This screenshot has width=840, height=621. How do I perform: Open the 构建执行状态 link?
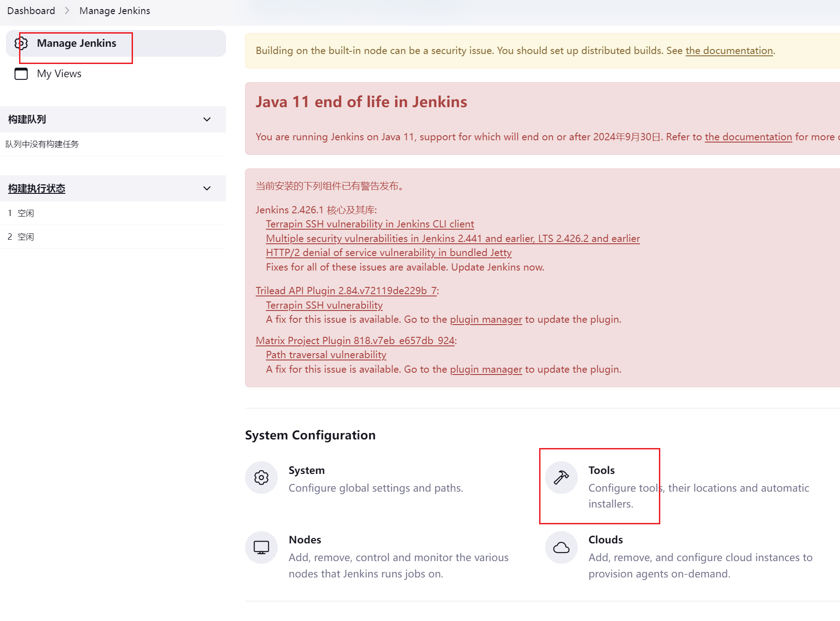[37, 188]
